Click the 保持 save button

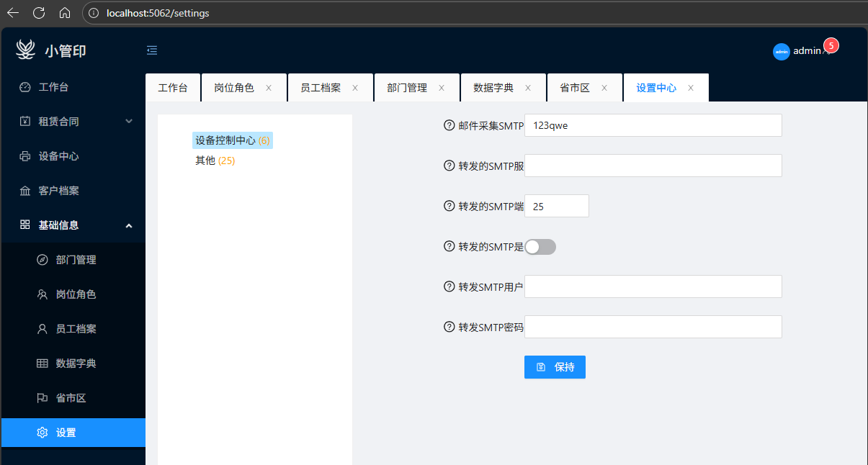(555, 367)
